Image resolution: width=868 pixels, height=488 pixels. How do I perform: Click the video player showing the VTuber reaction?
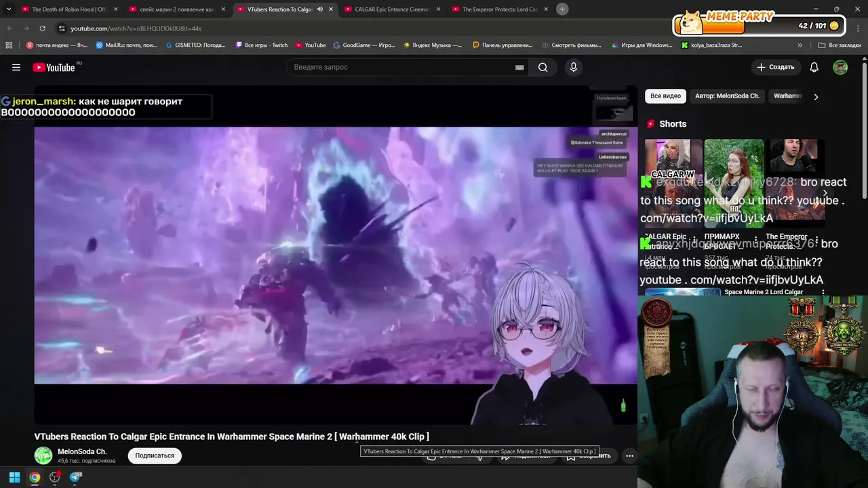(336, 255)
